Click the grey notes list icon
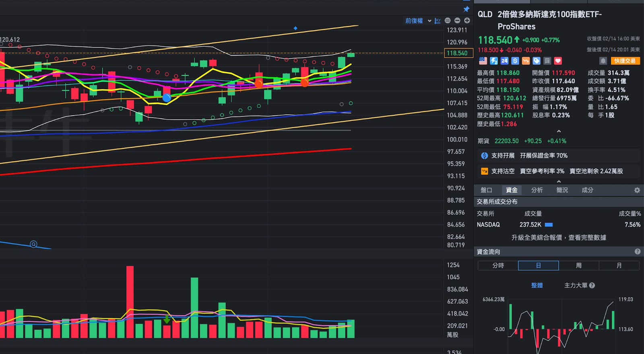 547,61
